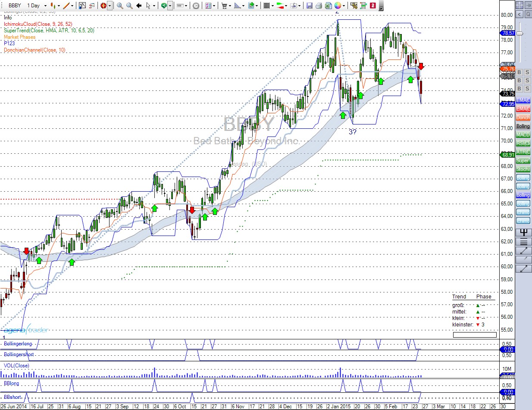
Task: Click the black left arrow icon
Action: coord(139,6)
